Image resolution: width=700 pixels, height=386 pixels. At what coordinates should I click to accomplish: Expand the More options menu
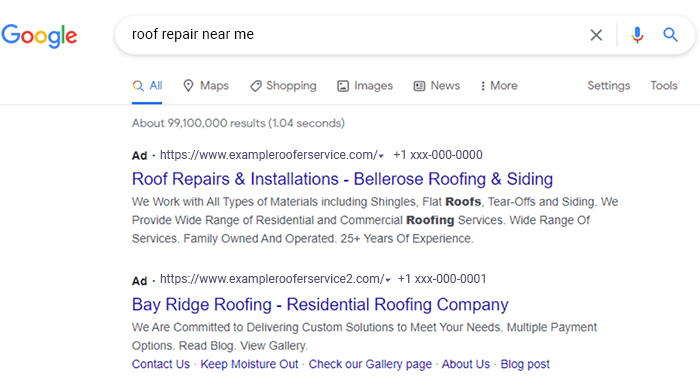[x=499, y=86]
